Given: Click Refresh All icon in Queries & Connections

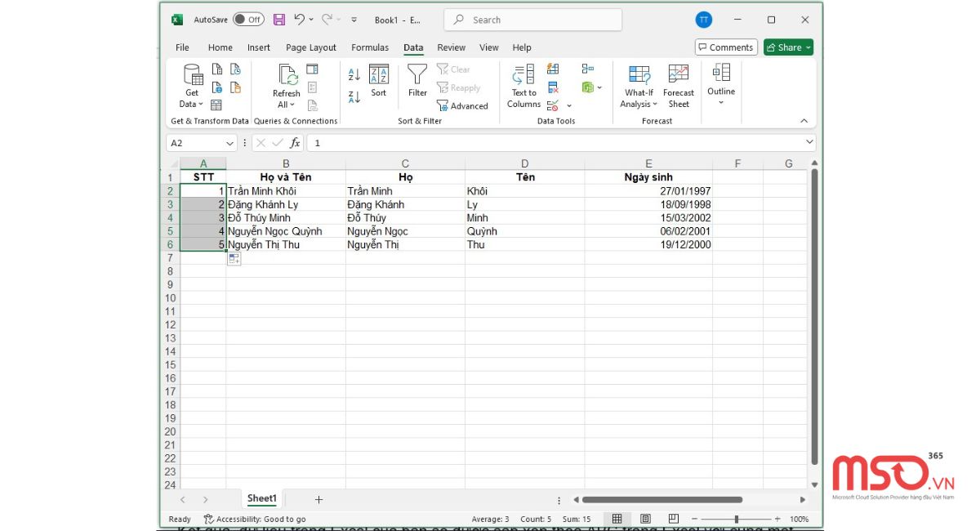Looking at the screenshot, I should (287, 75).
